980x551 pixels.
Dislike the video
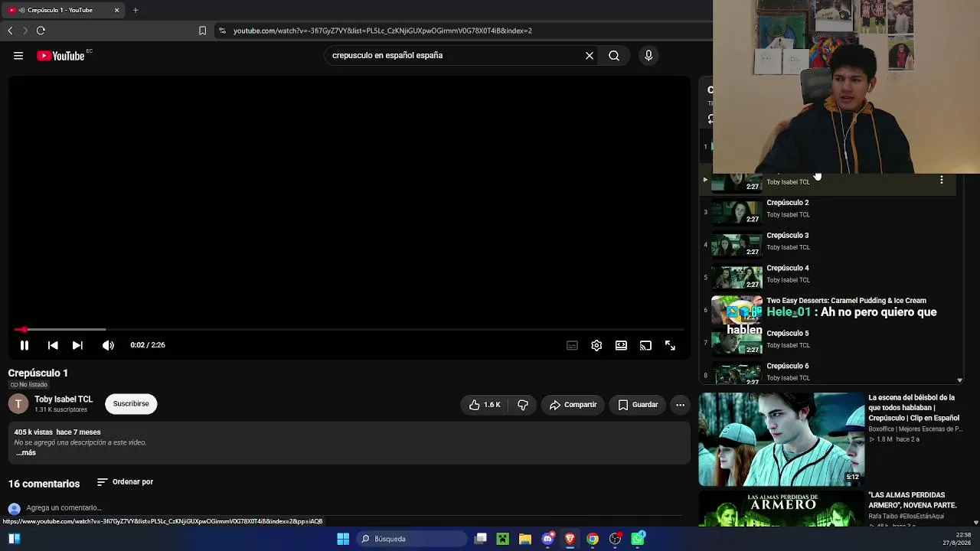click(x=523, y=405)
